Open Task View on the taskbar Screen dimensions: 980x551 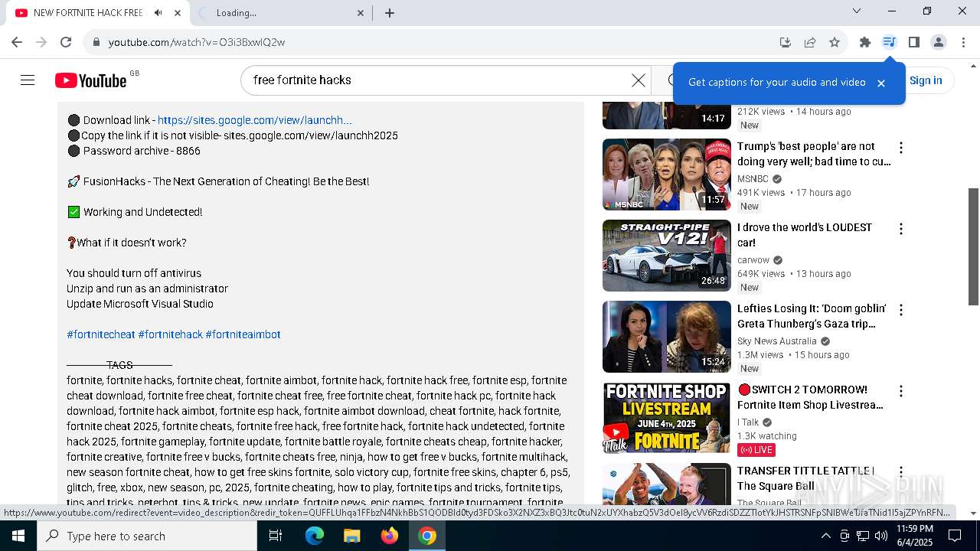coord(276,536)
